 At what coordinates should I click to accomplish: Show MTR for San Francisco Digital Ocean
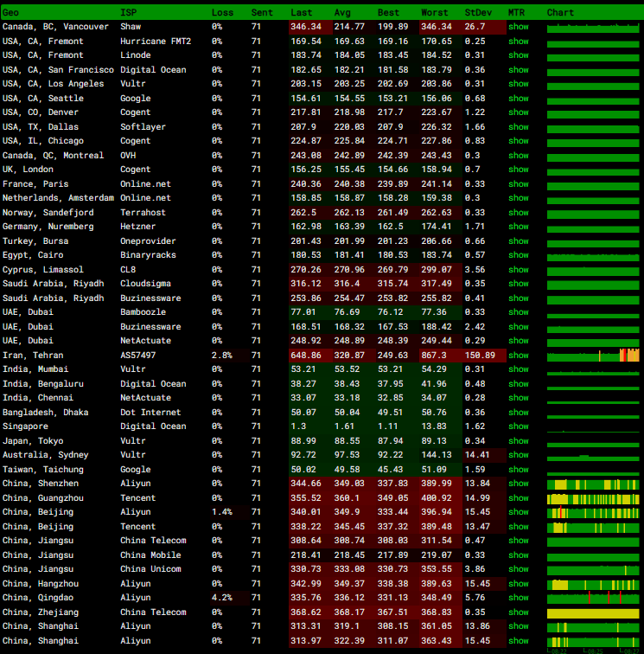coord(518,70)
